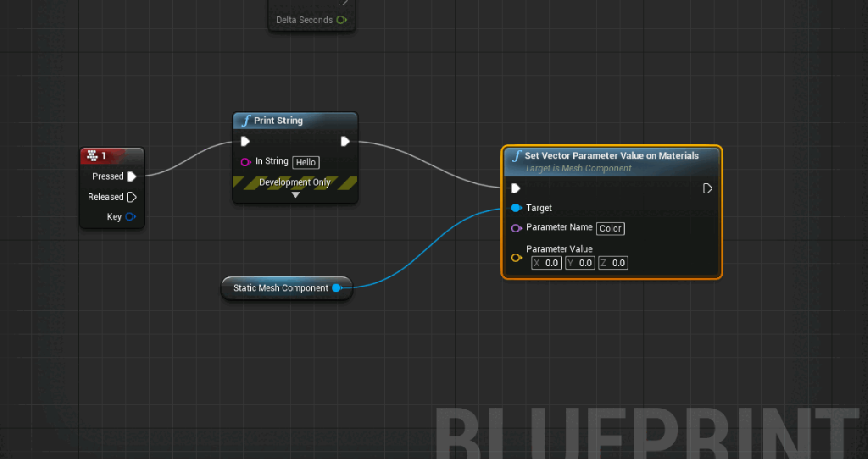868x459 pixels.
Task: Click the Z value field of Parameter Value
Action: 614,263
